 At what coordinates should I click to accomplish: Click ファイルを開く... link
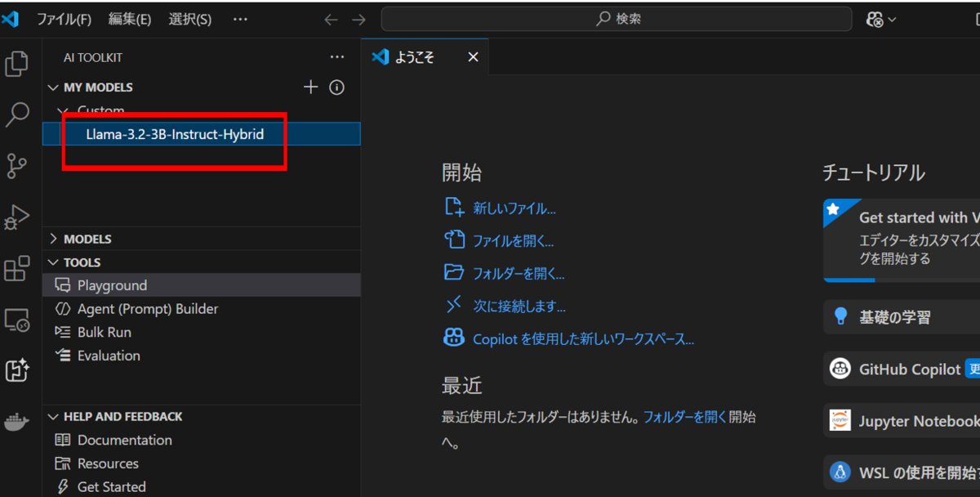(514, 241)
